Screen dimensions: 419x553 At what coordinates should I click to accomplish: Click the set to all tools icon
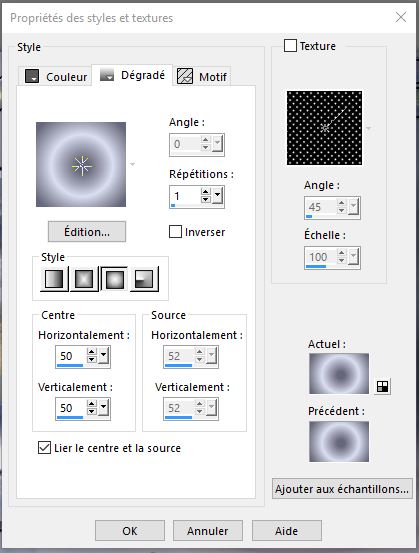point(382,387)
